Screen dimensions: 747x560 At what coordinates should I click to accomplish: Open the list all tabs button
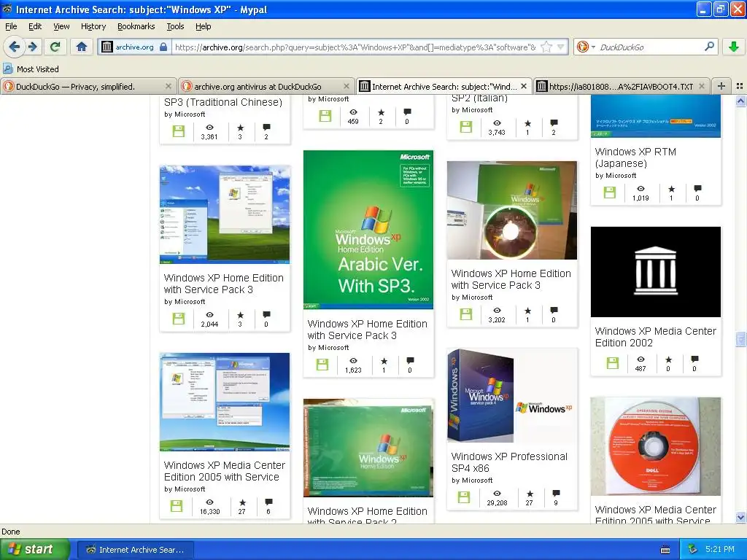(x=740, y=86)
